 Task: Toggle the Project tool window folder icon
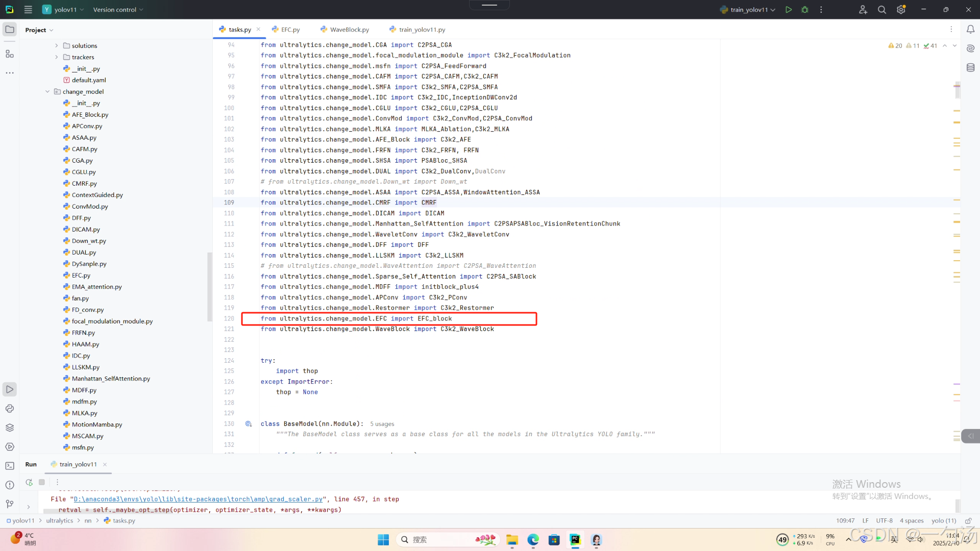(10, 30)
